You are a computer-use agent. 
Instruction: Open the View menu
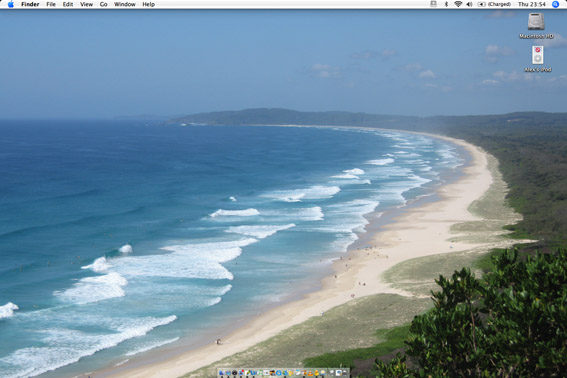[86, 4]
